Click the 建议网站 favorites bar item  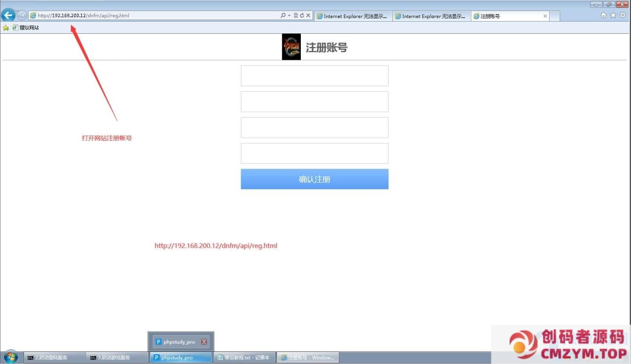click(x=25, y=27)
